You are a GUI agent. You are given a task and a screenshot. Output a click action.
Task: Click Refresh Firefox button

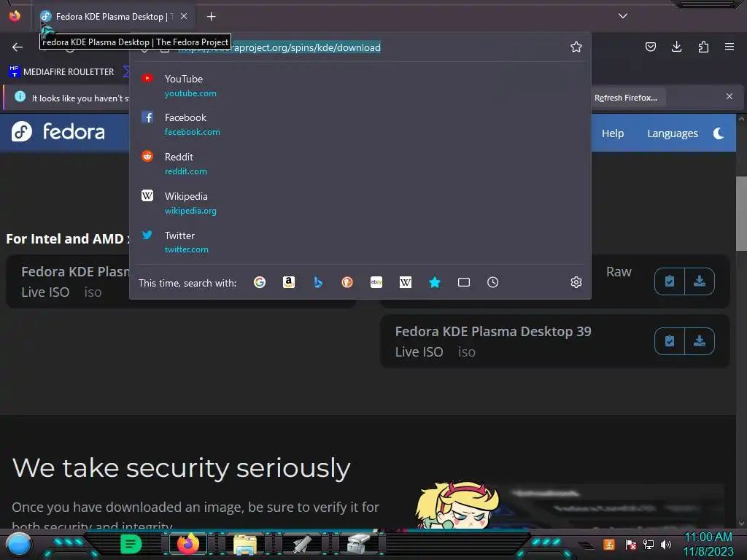coord(625,98)
